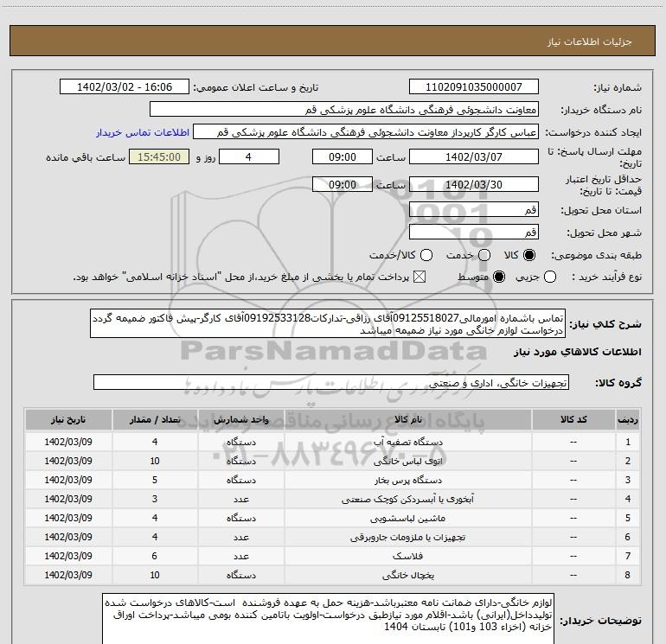666x644 pixels.
Task: Click the response deadline hour field 09:00
Action: click(x=343, y=156)
